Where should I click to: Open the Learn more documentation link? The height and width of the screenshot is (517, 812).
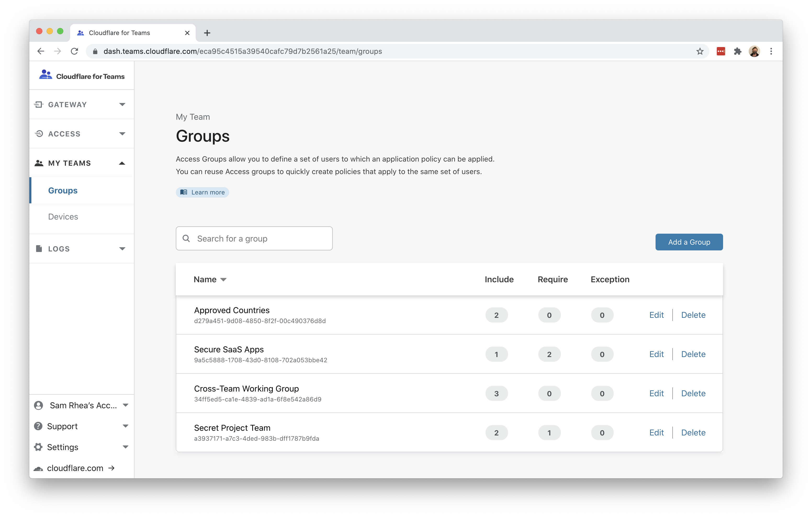tap(202, 192)
